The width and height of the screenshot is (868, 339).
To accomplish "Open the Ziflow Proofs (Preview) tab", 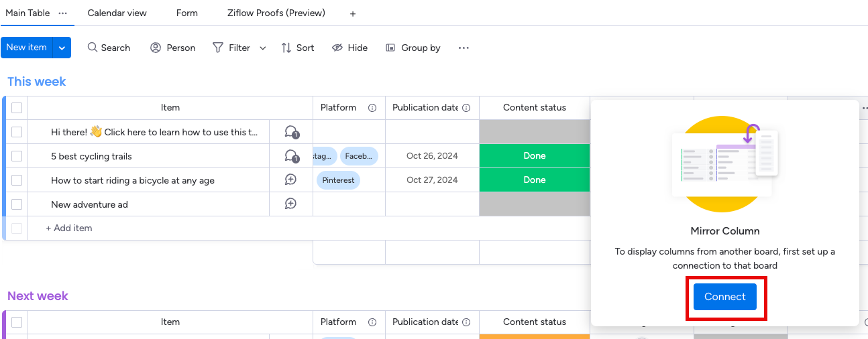I will (276, 13).
